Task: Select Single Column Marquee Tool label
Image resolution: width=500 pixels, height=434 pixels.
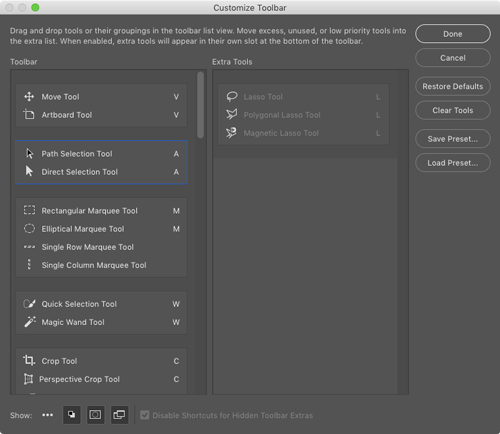Action: click(x=94, y=265)
